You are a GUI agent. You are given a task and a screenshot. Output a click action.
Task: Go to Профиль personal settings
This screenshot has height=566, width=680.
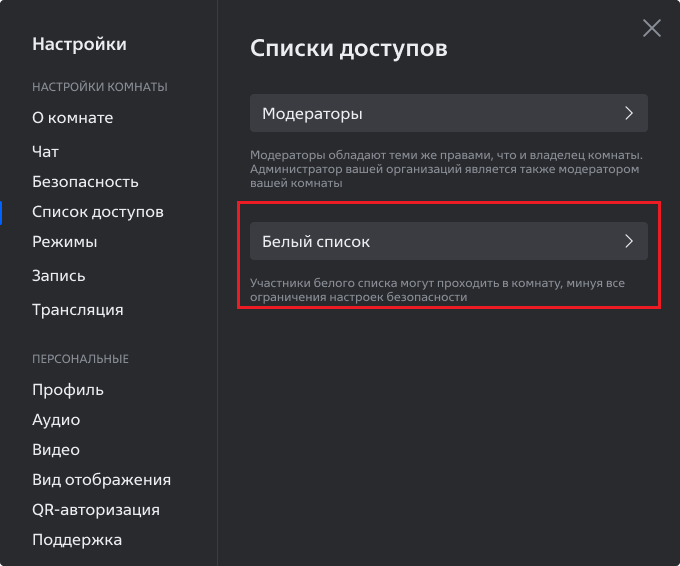(x=68, y=389)
